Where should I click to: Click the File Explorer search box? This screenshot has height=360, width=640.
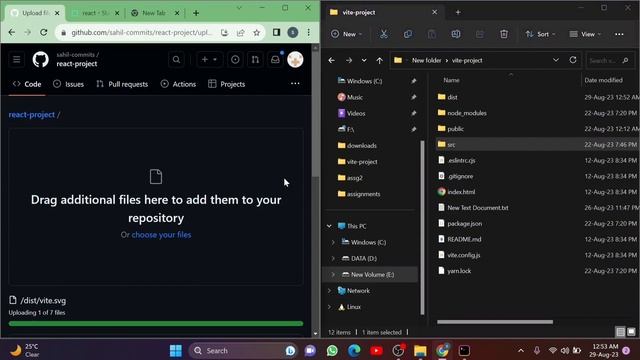(x=609, y=60)
